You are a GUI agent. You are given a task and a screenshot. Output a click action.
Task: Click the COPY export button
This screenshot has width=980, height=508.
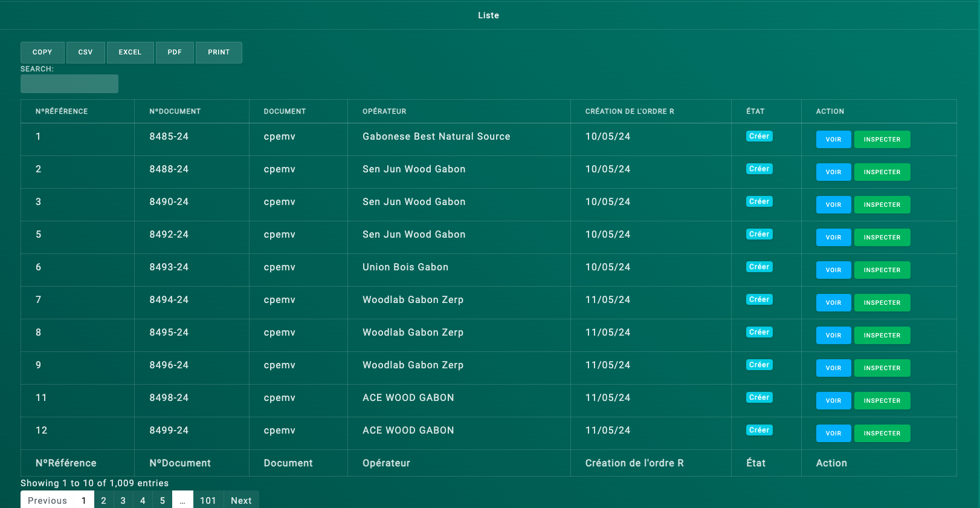pos(42,53)
